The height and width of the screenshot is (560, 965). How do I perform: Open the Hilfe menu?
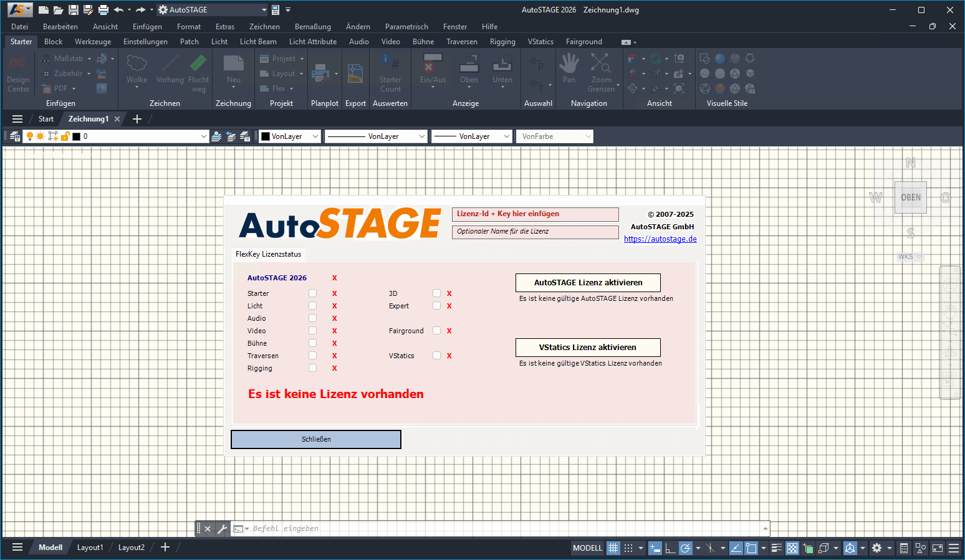click(x=490, y=27)
